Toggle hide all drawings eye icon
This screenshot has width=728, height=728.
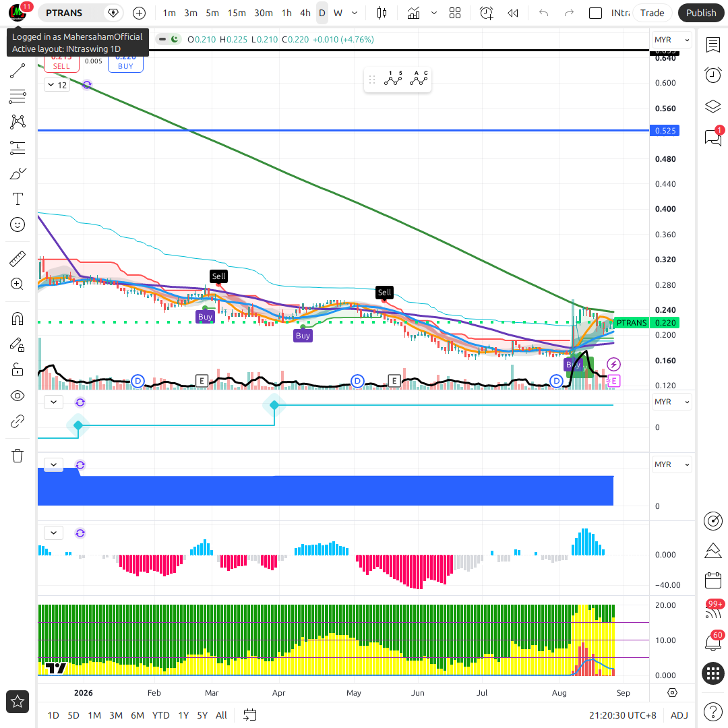[18, 396]
